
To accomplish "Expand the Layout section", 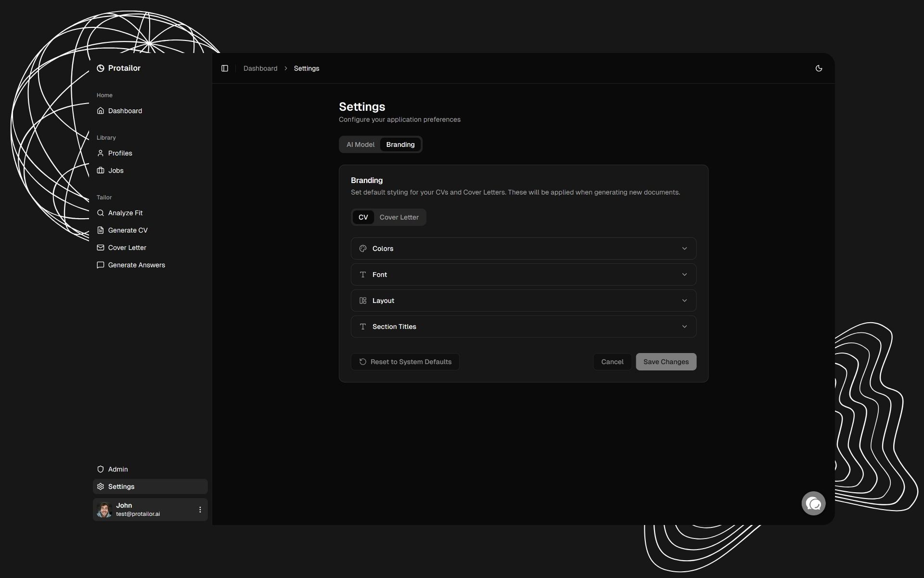I will (523, 301).
